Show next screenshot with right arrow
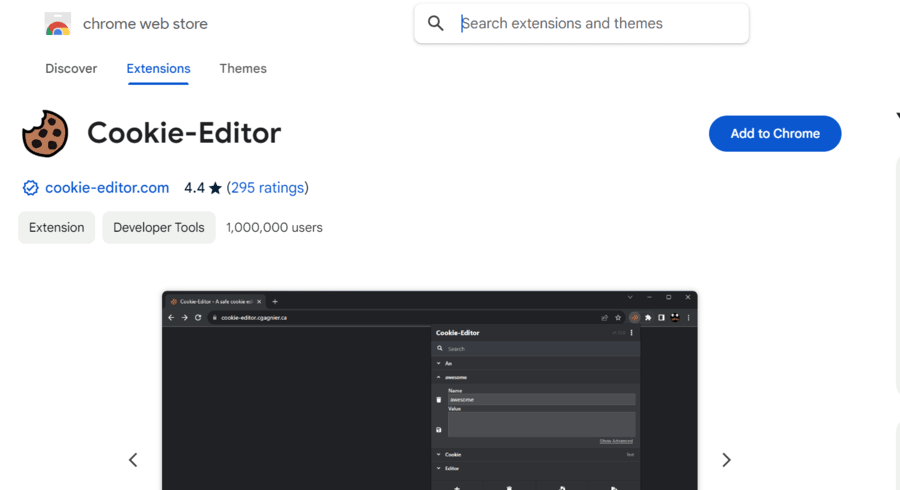The height and width of the screenshot is (490, 900). click(726, 460)
